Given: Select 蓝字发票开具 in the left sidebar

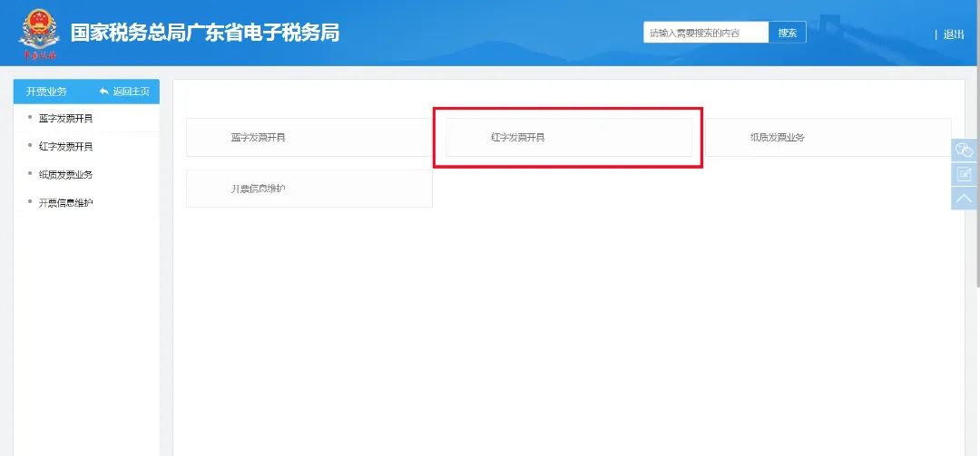Looking at the screenshot, I should click(65, 118).
